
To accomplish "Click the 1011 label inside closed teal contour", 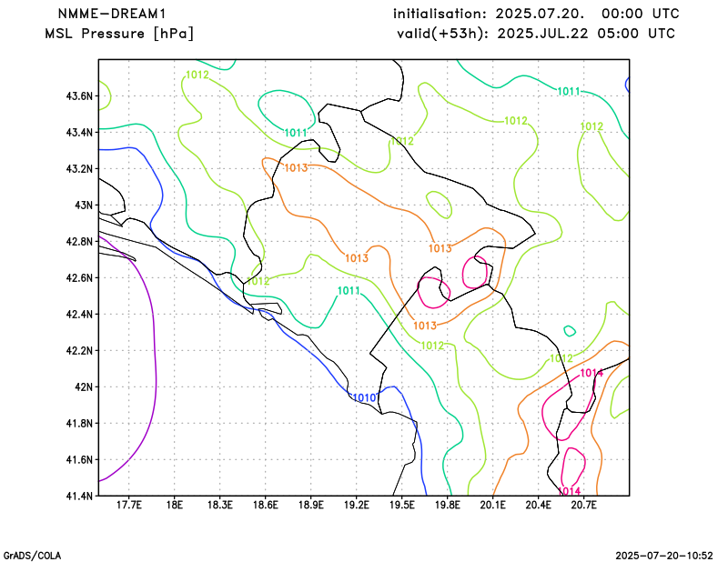I will pos(296,133).
